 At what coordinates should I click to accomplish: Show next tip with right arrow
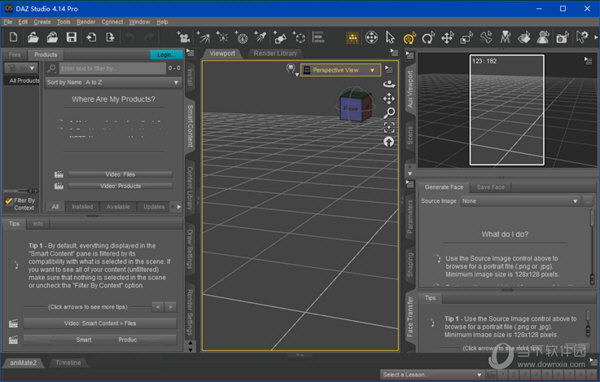pyautogui.click(x=171, y=307)
